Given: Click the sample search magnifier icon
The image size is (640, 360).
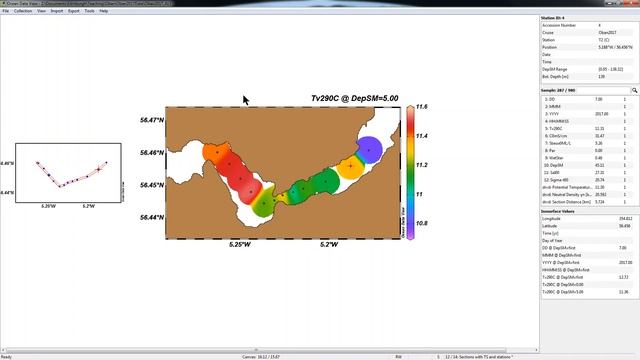Looking at the screenshot, I should pyautogui.click(x=635, y=90).
